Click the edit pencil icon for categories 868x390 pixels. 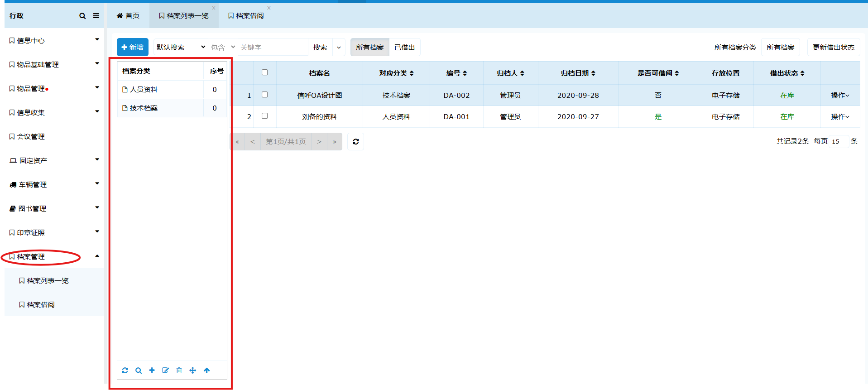165,371
